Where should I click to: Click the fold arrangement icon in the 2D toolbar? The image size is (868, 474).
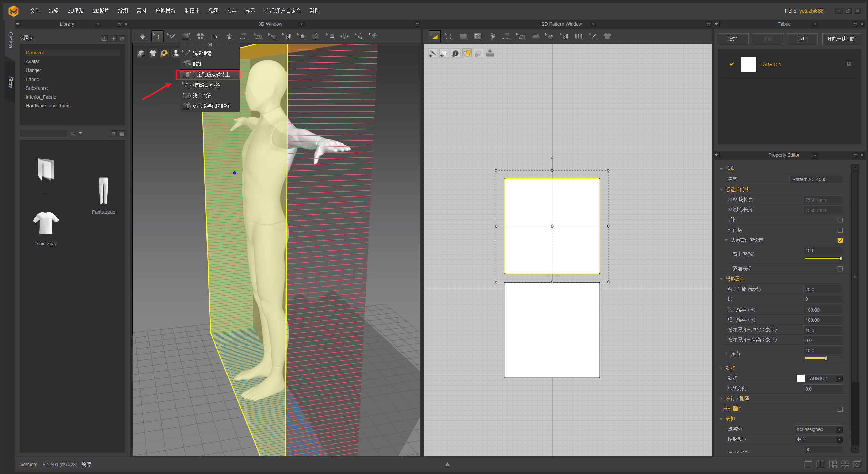tap(578, 36)
